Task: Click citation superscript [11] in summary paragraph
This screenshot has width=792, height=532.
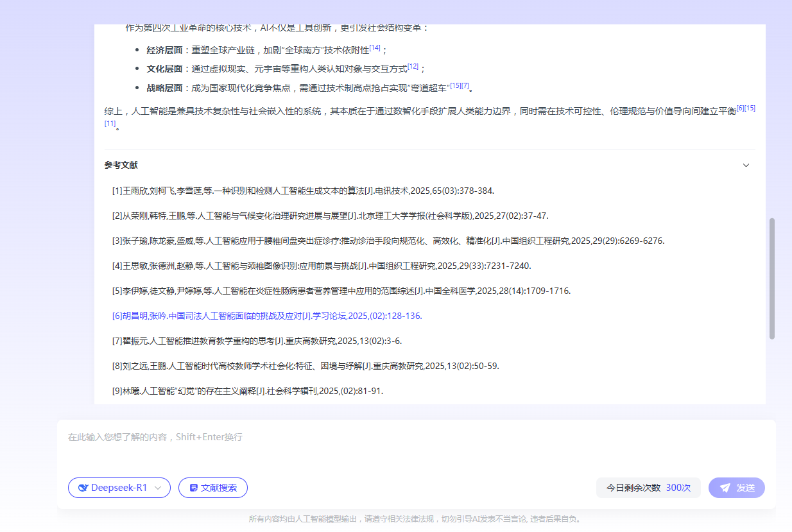Action: [x=109, y=123]
